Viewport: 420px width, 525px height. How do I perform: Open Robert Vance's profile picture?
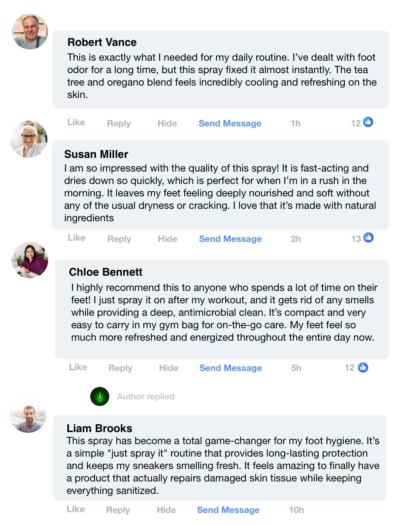pyautogui.click(x=30, y=31)
